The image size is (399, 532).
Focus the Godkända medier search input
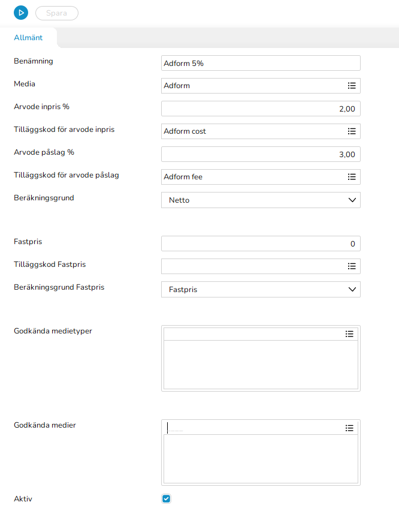(x=252, y=428)
